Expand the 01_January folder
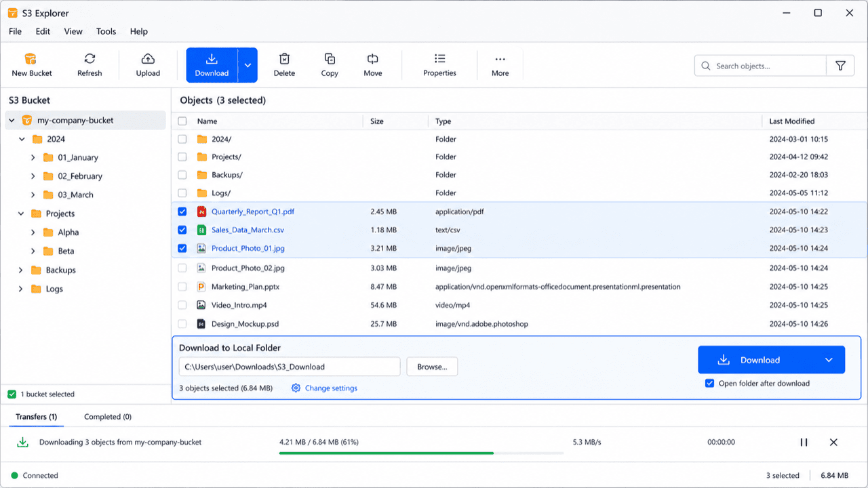This screenshot has height=488, width=868. tap(33, 157)
